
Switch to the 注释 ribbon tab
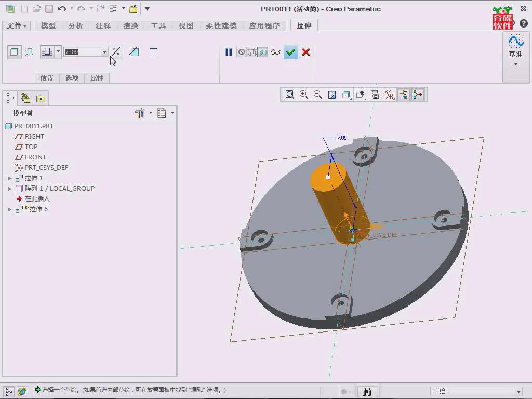click(103, 26)
